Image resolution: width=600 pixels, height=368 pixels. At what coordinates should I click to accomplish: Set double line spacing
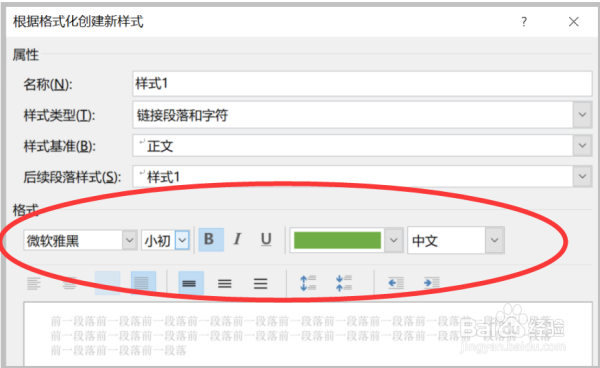pos(261,283)
